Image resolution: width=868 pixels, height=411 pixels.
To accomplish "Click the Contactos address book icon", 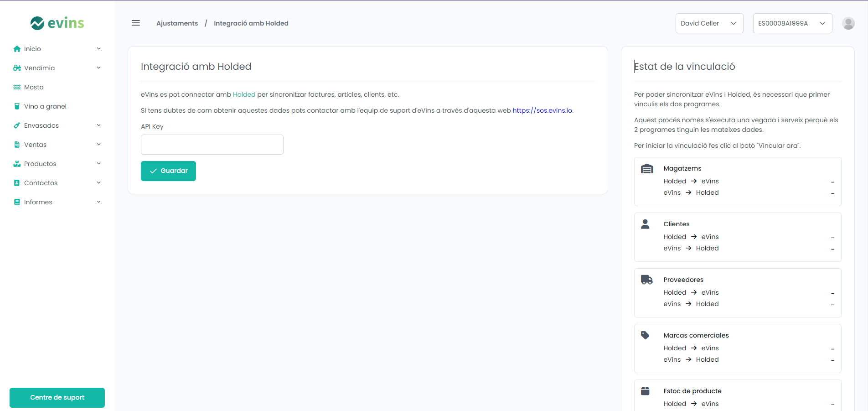I will (x=17, y=183).
